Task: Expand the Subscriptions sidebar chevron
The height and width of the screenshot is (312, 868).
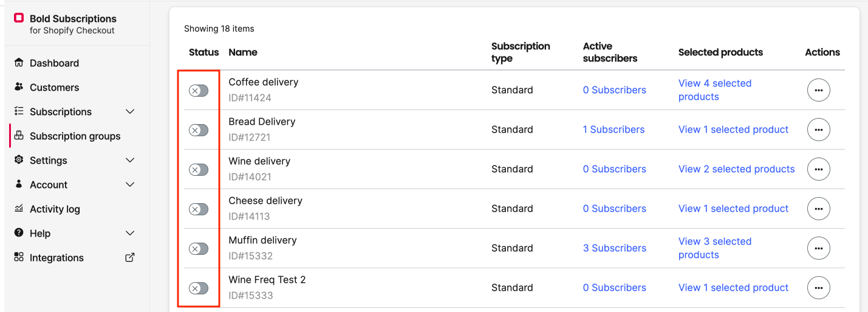Action: coord(130,112)
